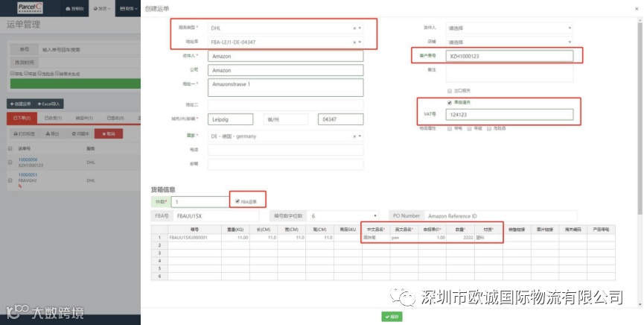Click the 公司 field containing Amazon
The width and height of the screenshot is (644, 325).
[x=285, y=70]
